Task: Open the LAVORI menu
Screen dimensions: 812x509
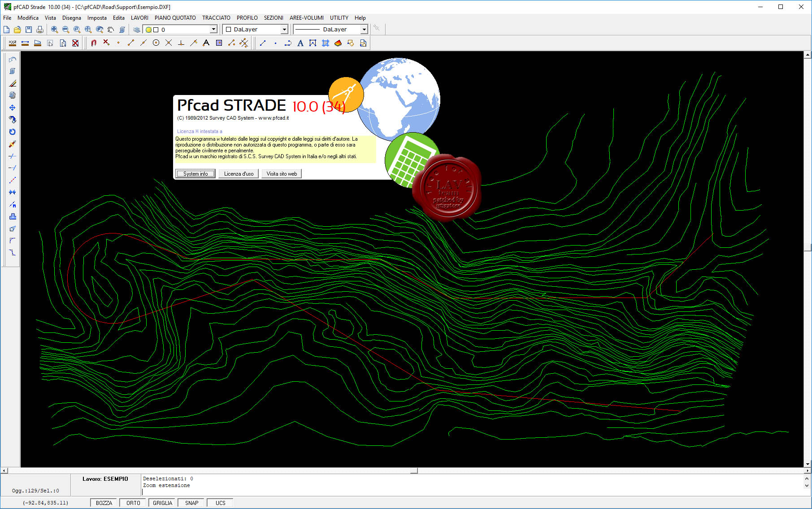Action: 139,18
